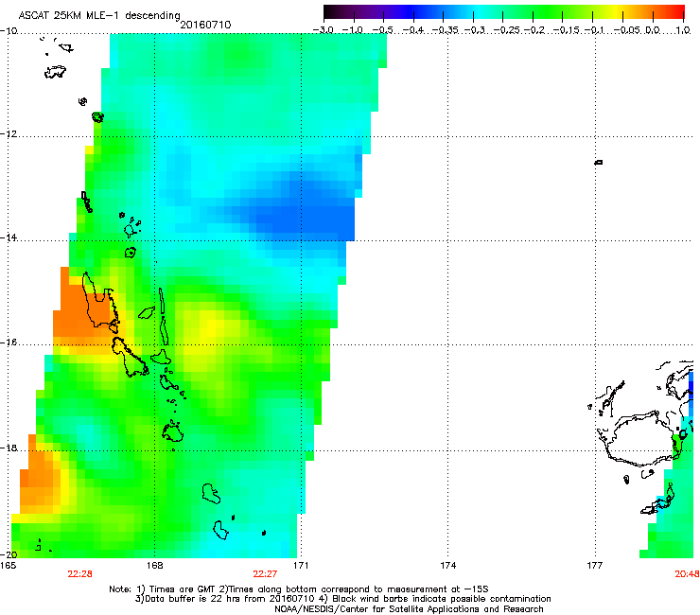
Task: Pick the red end of the colorbar
Action: tap(677, 12)
